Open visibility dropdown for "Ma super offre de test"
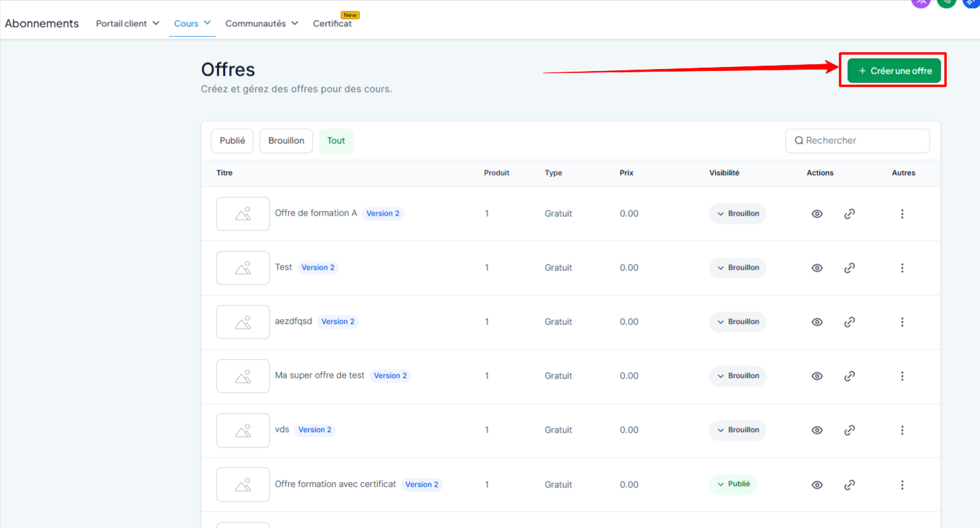The height and width of the screenshot is (528, 980). point(737,376)
